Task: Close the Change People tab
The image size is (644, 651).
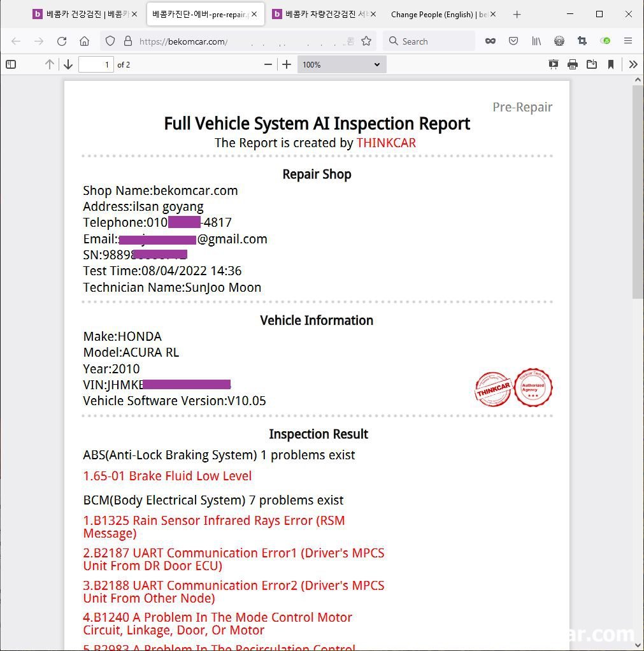Action: (493, 14)
